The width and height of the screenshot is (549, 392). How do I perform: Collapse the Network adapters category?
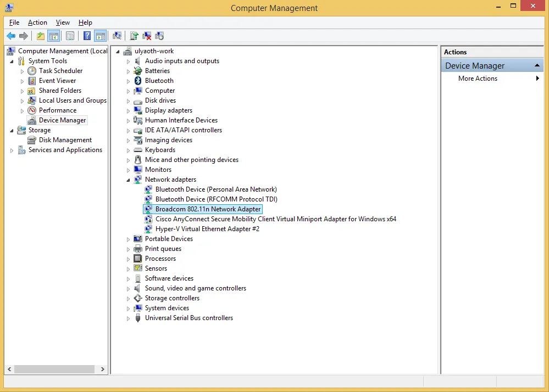pos(129,180)
